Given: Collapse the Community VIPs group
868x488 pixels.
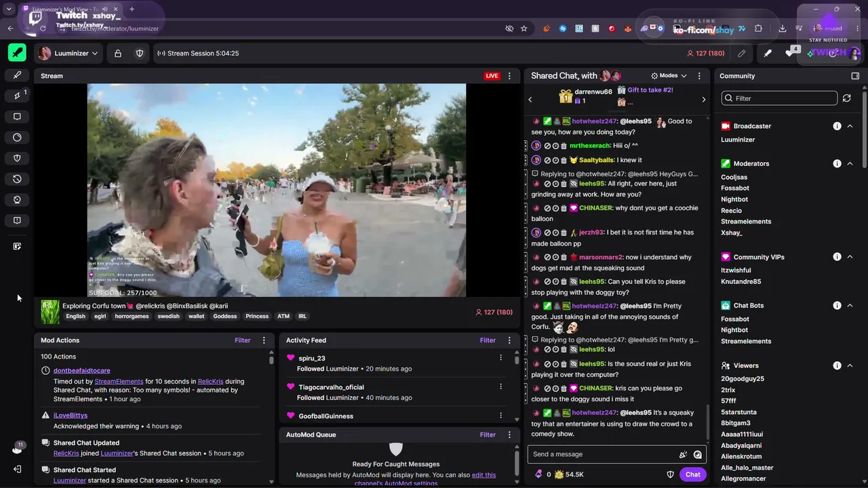Looking at the screenshot, I should pyautogui.click(x=850, y=257).
